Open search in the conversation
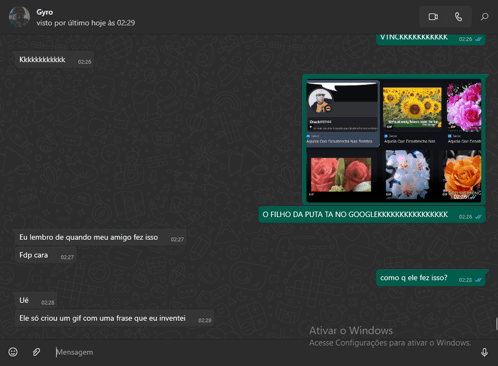This screenshot has height=366, width=498. click(x=485, y=17)
